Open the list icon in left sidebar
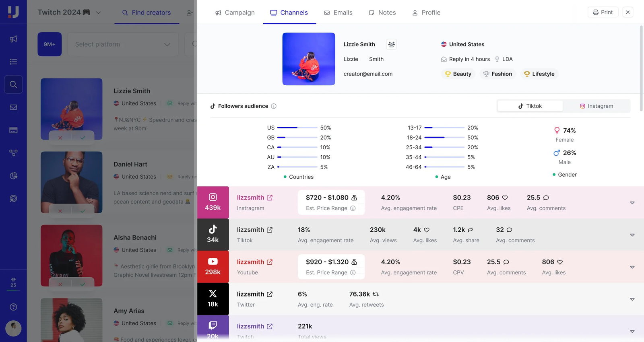This screenshot has width=644, height=342. [13, 62]
